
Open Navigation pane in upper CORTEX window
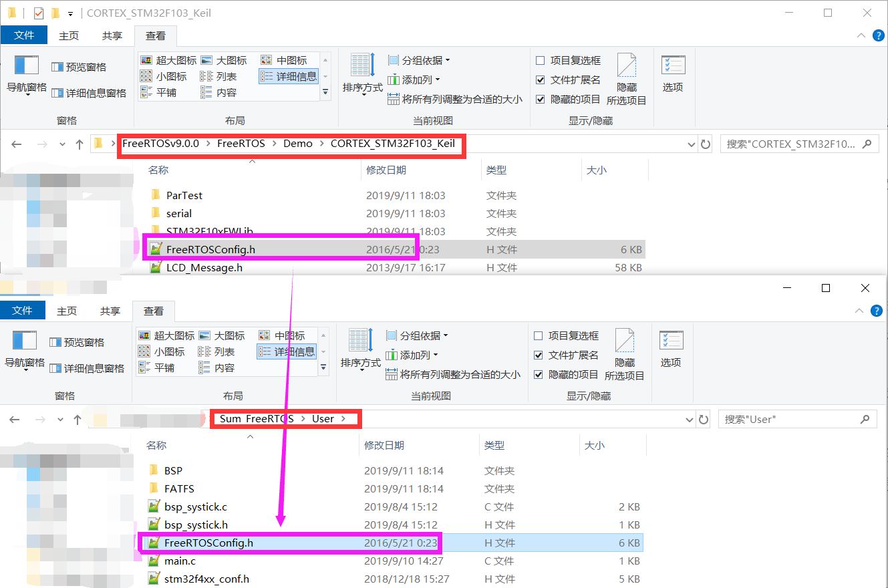coord(27,76)
